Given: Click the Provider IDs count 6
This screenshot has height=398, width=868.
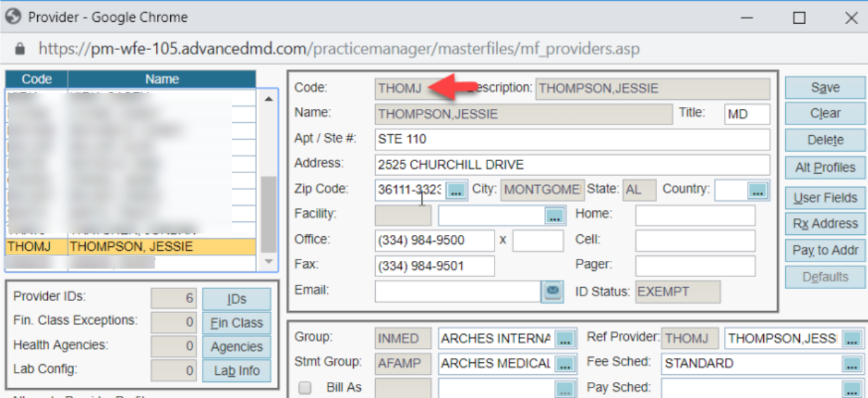Looking at the screenshot, I should 174,299.
